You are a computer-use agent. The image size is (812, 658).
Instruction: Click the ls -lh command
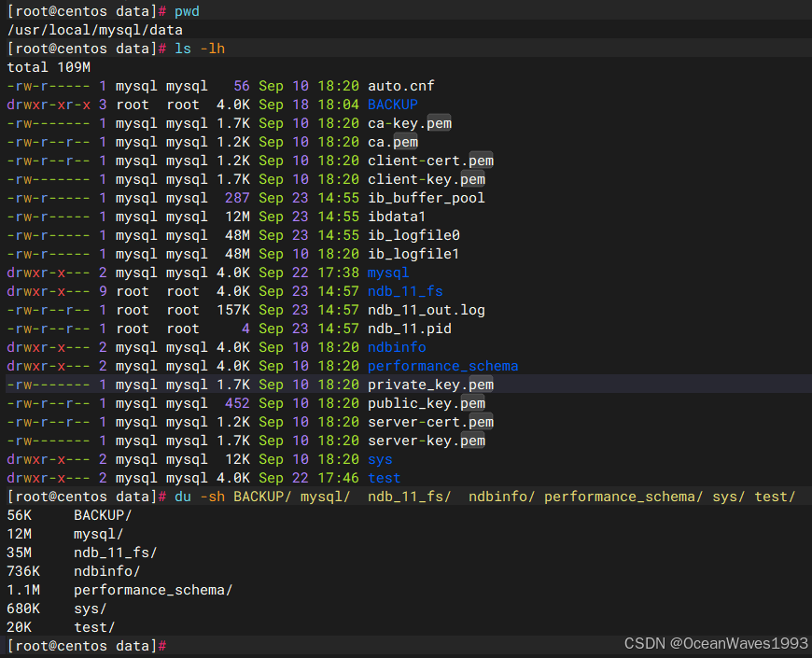point(200,49)
